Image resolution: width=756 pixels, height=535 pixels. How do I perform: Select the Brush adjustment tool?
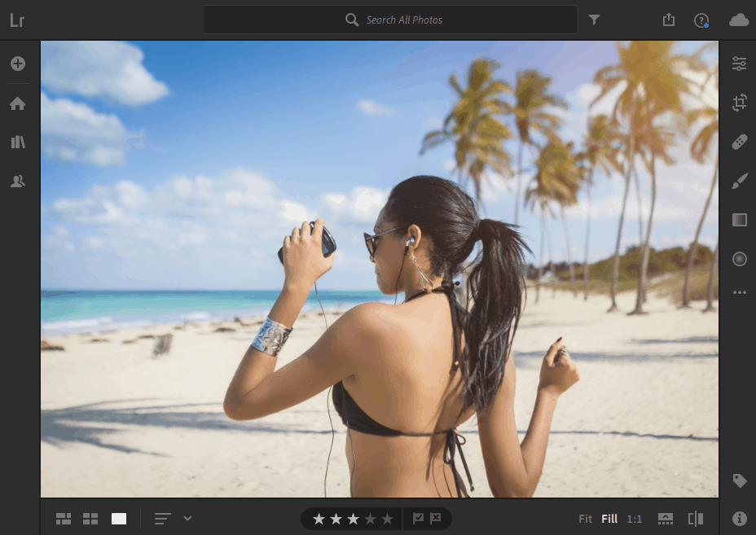(739, 181)
